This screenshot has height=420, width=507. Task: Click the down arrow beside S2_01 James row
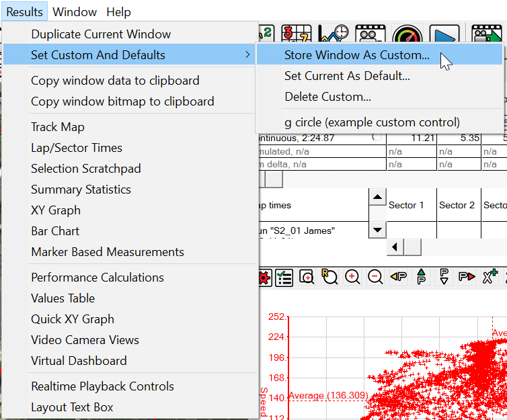(378, 230)
